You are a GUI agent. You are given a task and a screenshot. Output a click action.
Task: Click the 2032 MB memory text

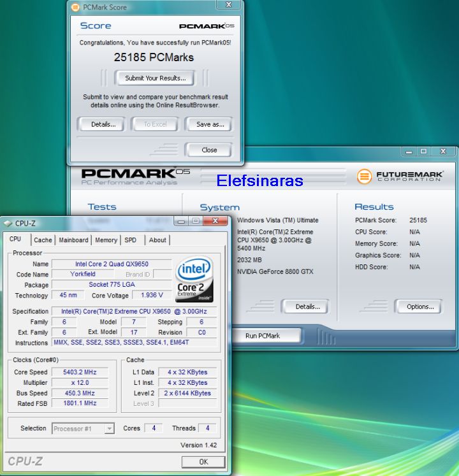249,260
